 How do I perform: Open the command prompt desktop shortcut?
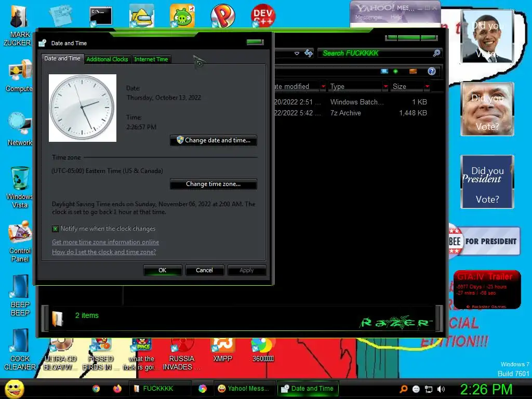pos(100,16)
